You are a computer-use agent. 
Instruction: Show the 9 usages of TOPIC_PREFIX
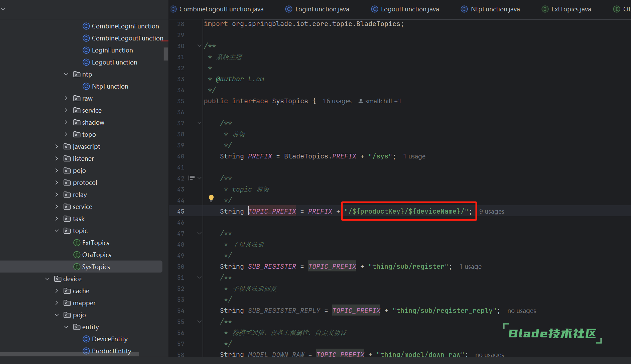[x=492, y=211]
